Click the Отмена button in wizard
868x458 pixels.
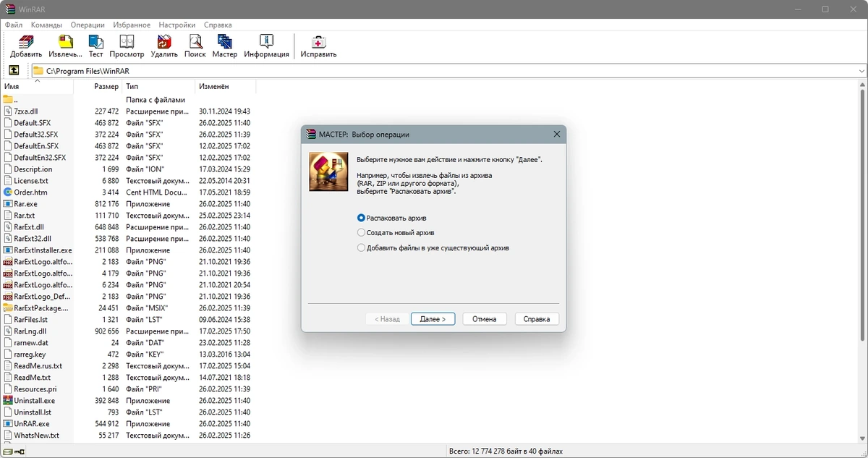click(x=485, y=319)
